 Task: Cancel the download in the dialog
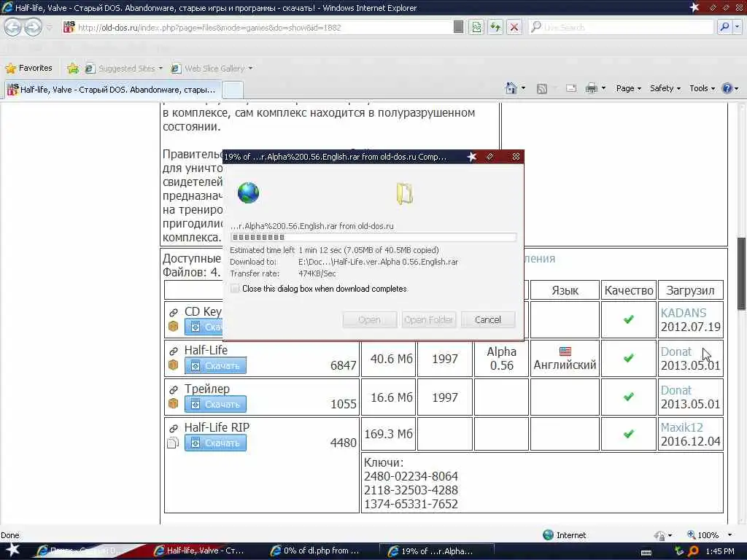[488, 319]
